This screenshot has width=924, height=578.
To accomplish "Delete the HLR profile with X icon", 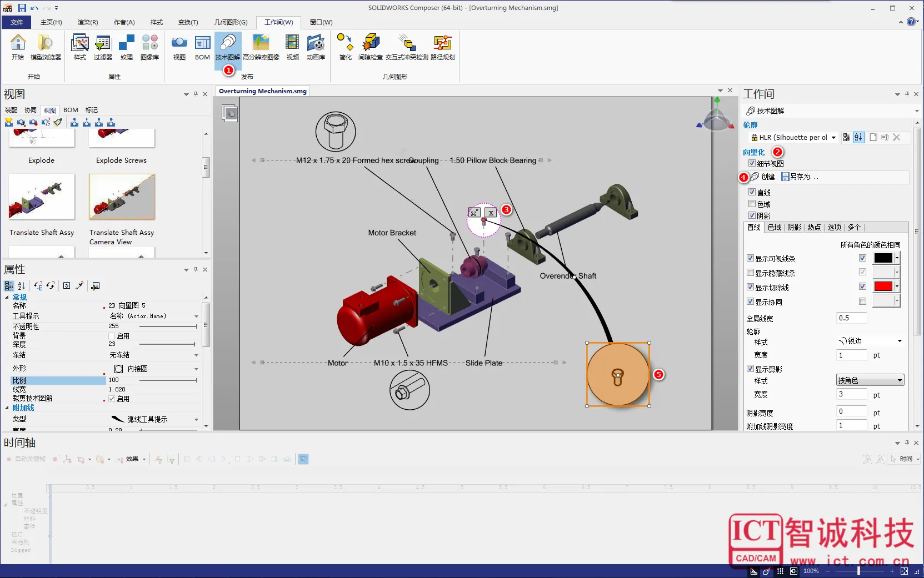I will (896, 137).
